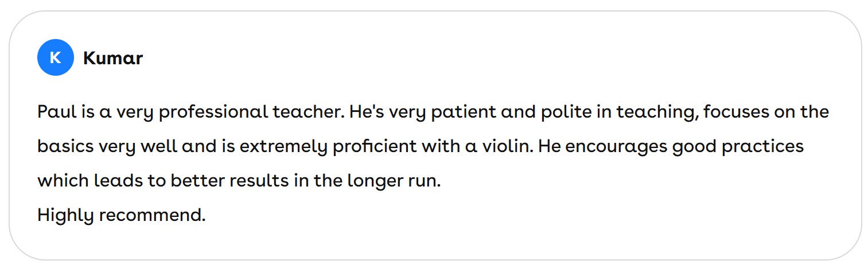Open reviewer Kumar's name
Image resolution: width=868 pixels, height=268 pixels.
coord(113,58)
